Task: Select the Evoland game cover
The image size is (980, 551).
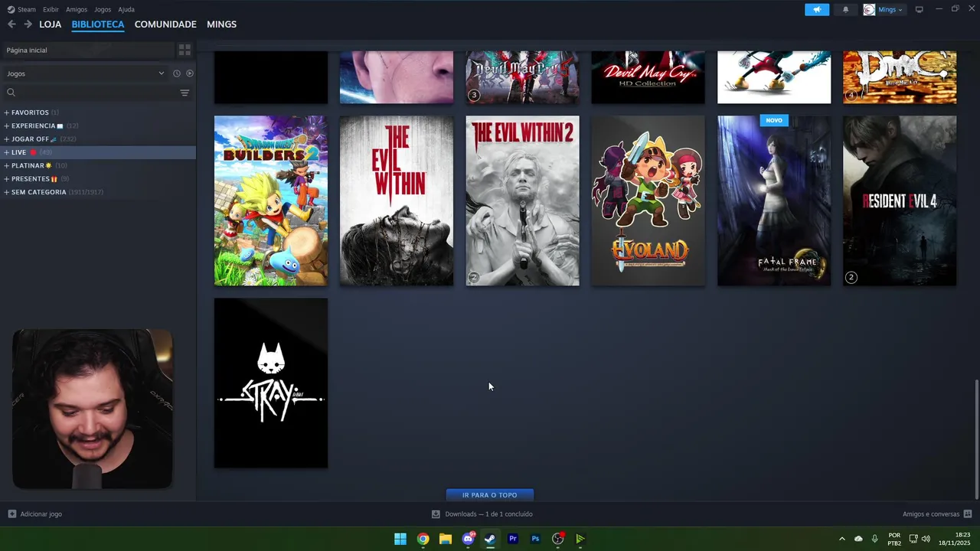Action: point(648,201)
